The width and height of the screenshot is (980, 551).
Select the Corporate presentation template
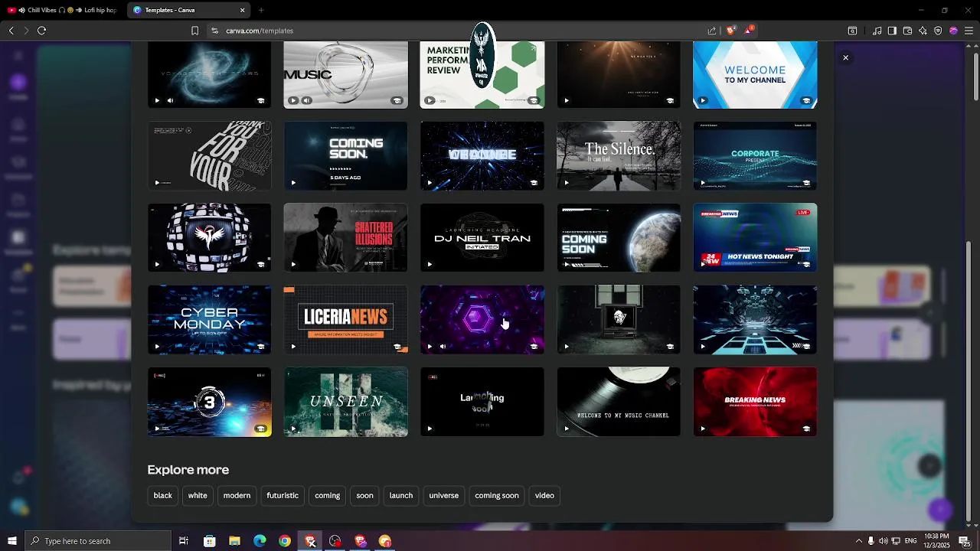(755, 155)
